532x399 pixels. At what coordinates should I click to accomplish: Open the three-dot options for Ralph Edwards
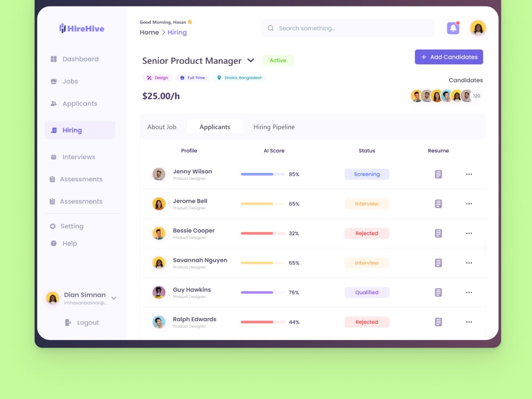pos(469,322)
